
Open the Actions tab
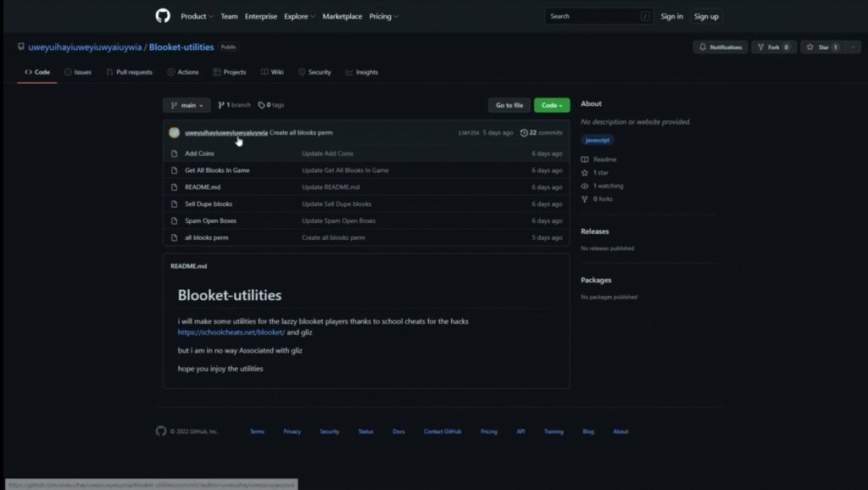pos(183,72)
